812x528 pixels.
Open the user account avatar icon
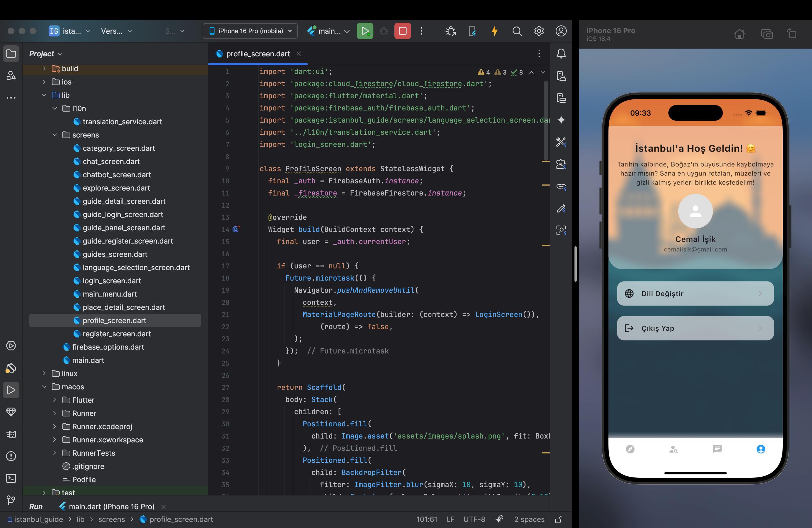click(561, 31)
